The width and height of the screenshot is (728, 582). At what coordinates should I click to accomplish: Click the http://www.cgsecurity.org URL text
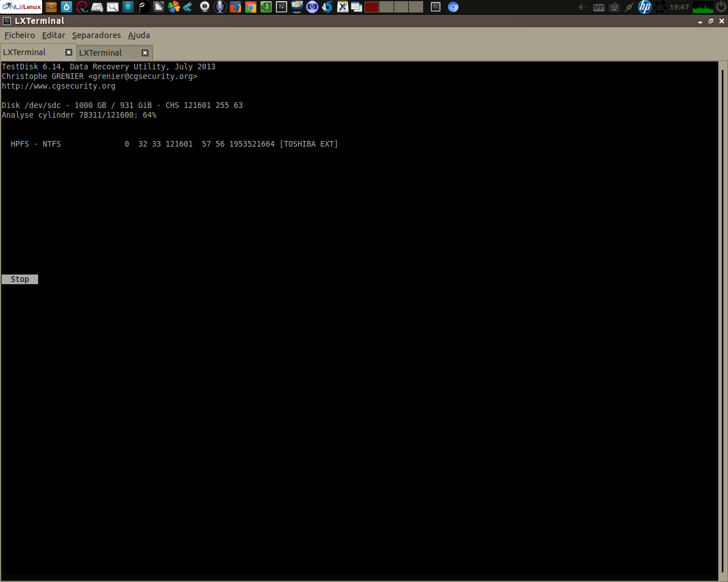pyautogui.click(x=59, y=86)
